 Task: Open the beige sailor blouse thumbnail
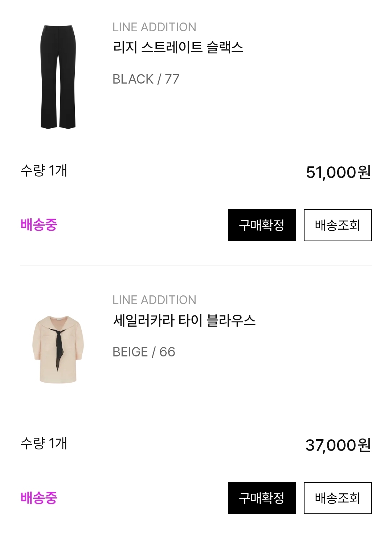(58, 349)
